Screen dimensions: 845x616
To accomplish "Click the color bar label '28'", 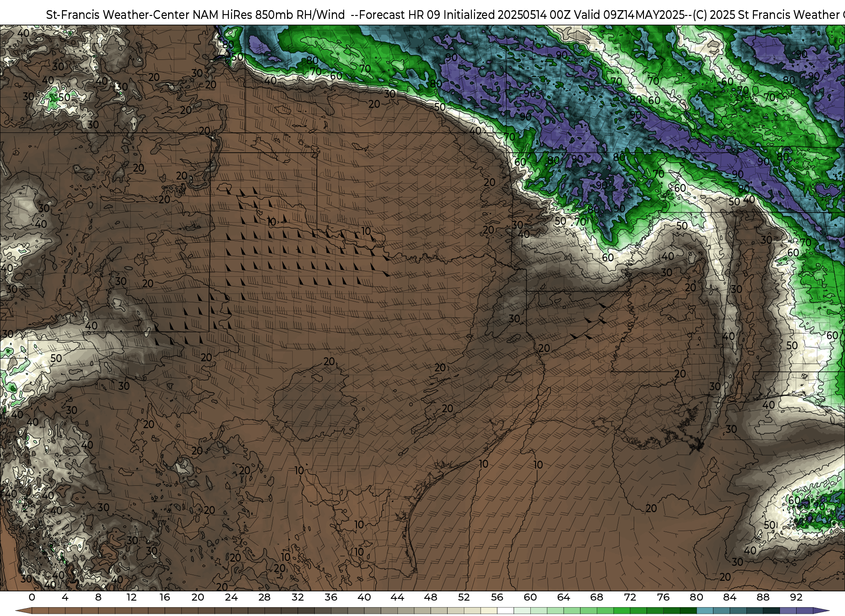I will (264, 597).
